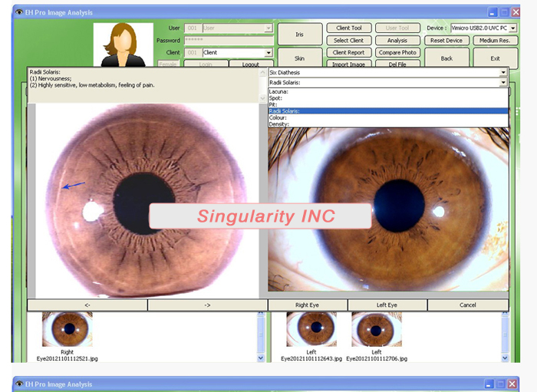Screen dimensions: 537x392
Task: Select Spot in the dropdown list
Action: 388,98
